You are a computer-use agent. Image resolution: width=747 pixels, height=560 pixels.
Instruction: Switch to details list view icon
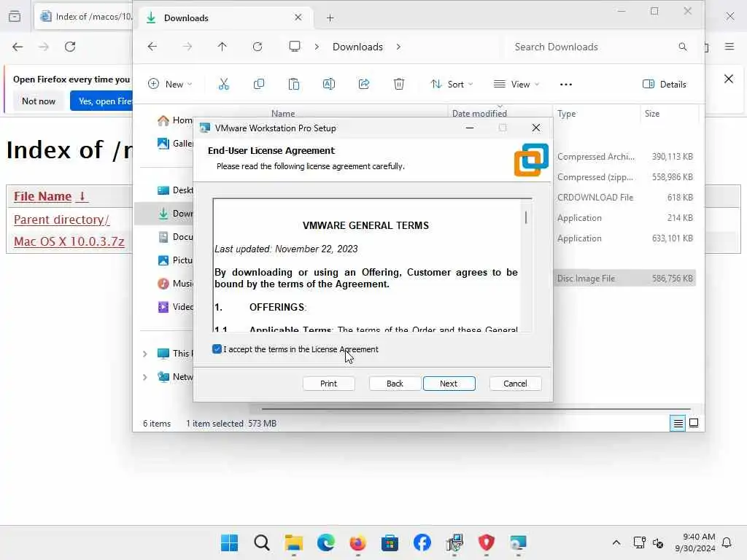coord(678,424)
